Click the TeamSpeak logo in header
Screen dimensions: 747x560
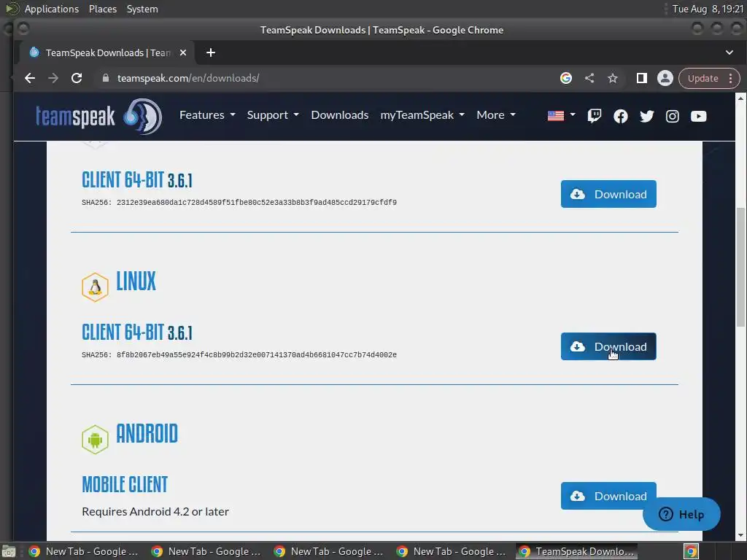[98, 116]
